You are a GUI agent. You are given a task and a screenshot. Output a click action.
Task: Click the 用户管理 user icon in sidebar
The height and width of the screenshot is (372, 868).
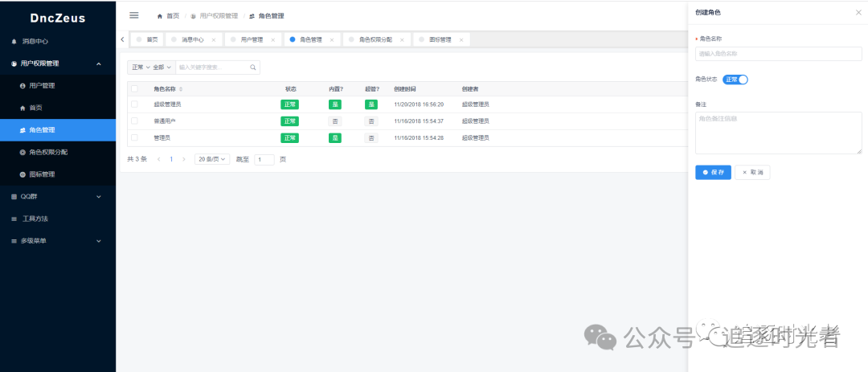pyautogui.click(x=23, y=86)
